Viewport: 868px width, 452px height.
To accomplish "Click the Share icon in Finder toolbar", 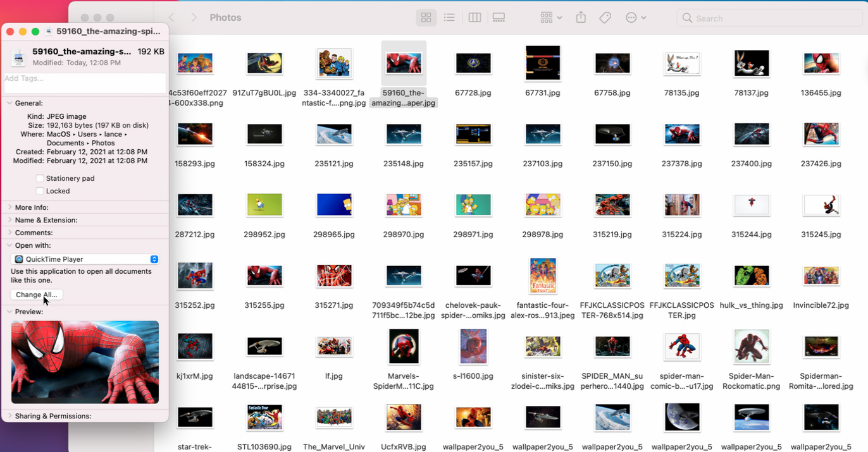I will click(581, 18).
